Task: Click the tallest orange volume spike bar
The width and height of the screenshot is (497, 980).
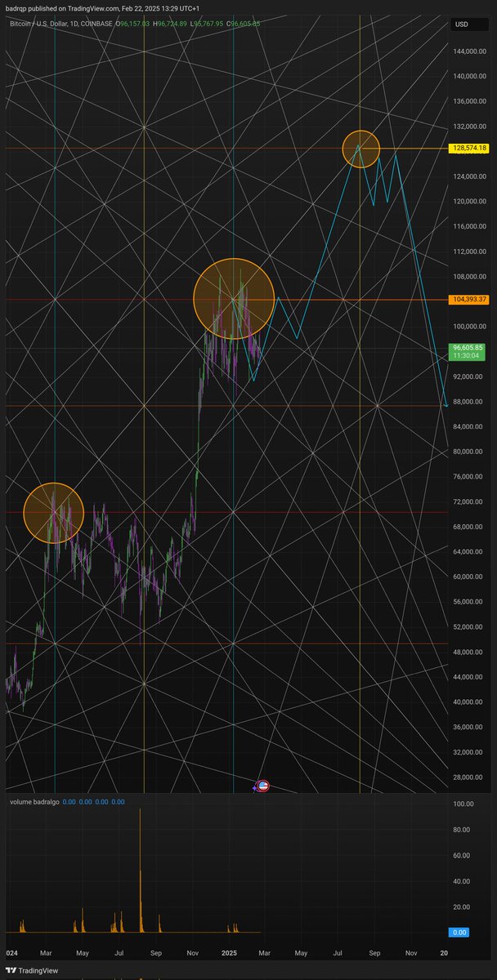Action: click(x=141, y=871)
